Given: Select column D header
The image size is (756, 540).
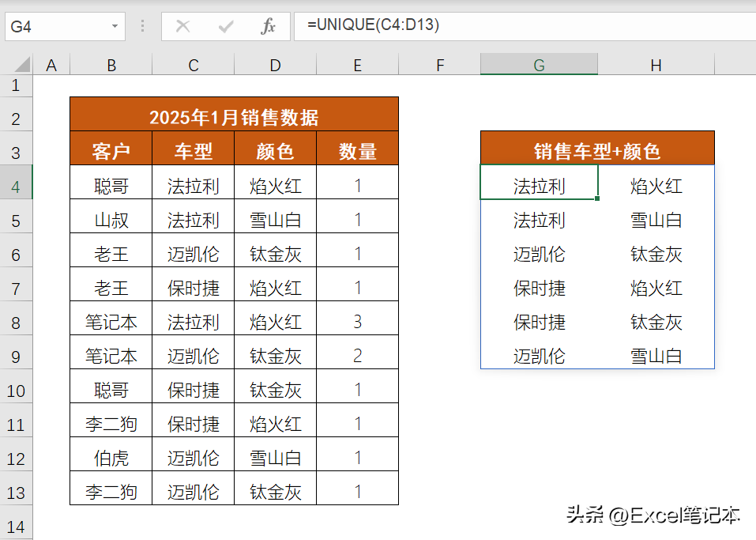Looking at the screenshot, I should coord(275,65).
